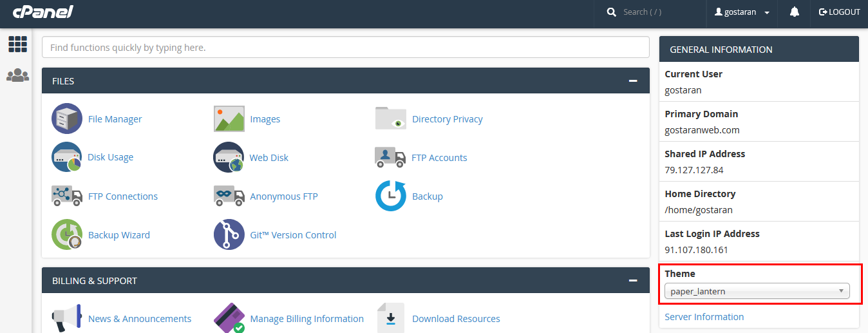Open the notifications bell icon
The height and width of the screenshot is (333, 868).
[794, 12]
